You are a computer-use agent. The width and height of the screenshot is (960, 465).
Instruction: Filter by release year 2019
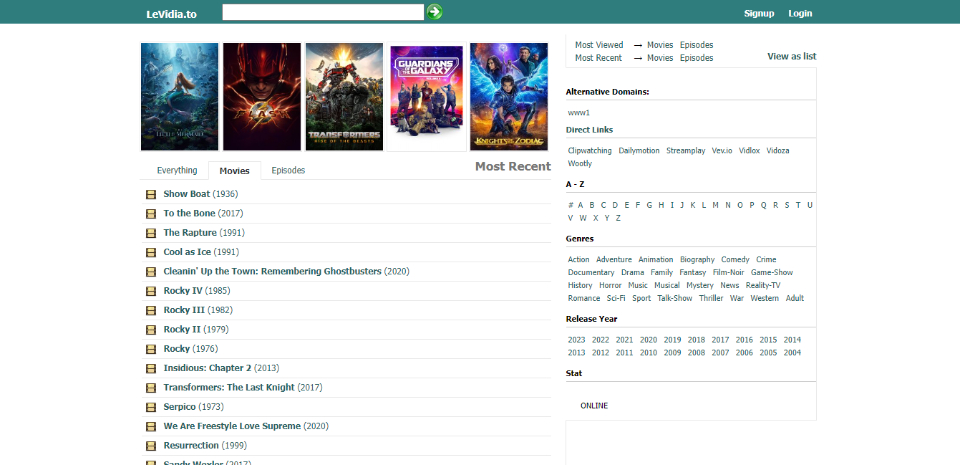672,340
